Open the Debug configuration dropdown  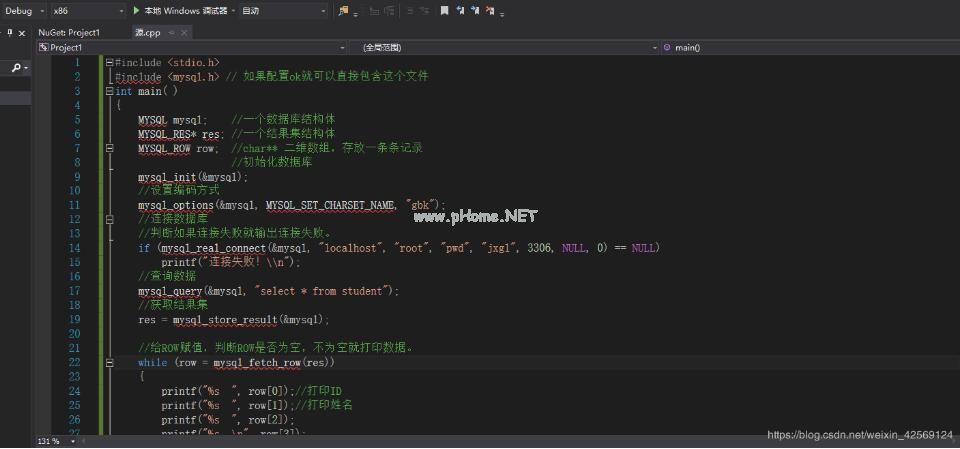[39, 11]
